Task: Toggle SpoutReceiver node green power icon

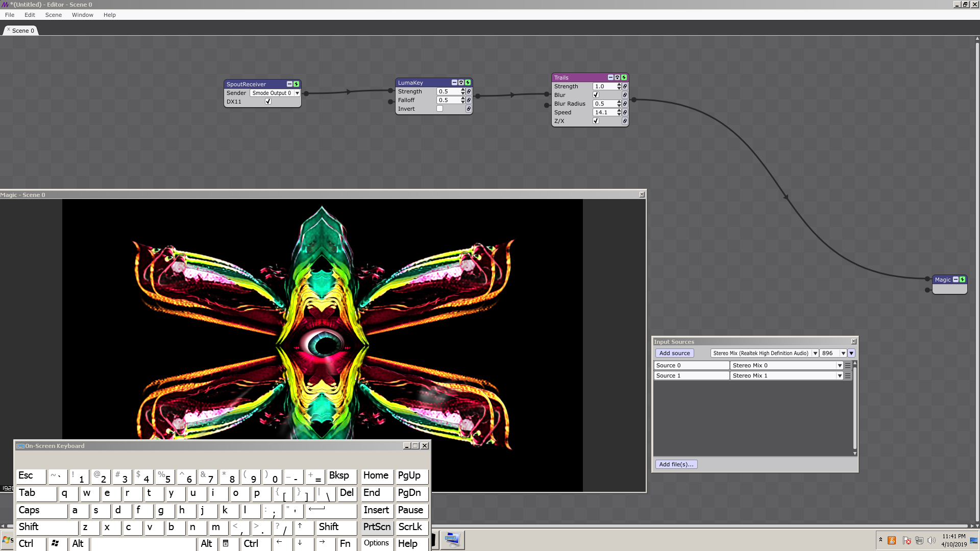Action: tap(296, 84)
